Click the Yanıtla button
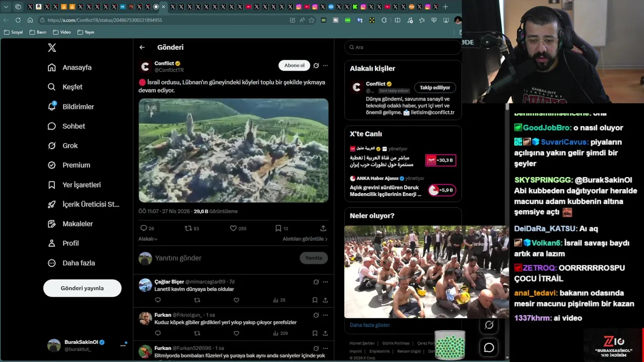644x362 pixels. [x=313, y=258]
